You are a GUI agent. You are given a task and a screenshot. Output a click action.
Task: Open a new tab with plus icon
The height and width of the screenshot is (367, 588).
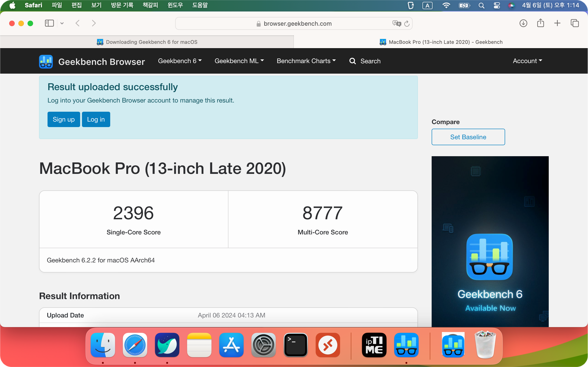click(557, 23)
